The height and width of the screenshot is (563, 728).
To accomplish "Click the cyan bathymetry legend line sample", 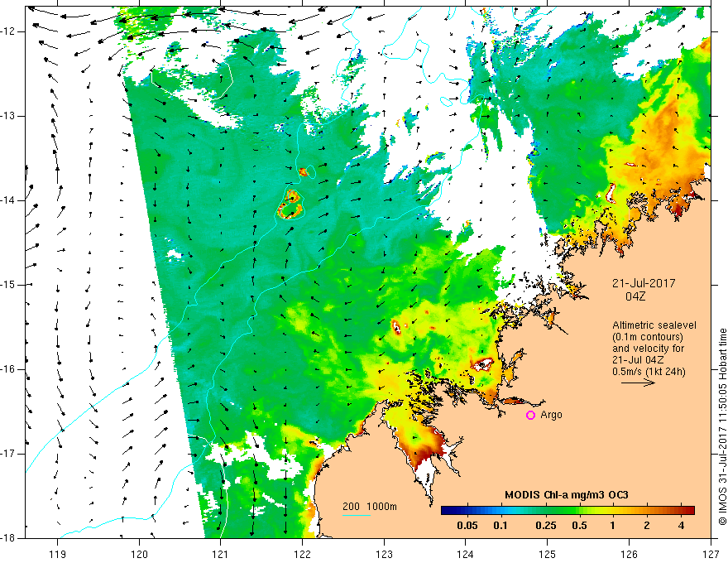I will pyautogui.click(x=357, y=515).
